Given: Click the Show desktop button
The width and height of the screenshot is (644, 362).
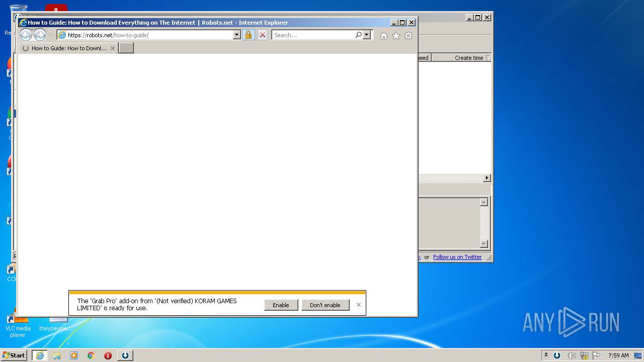Looking at the screenshot, I should pos(638,355).
